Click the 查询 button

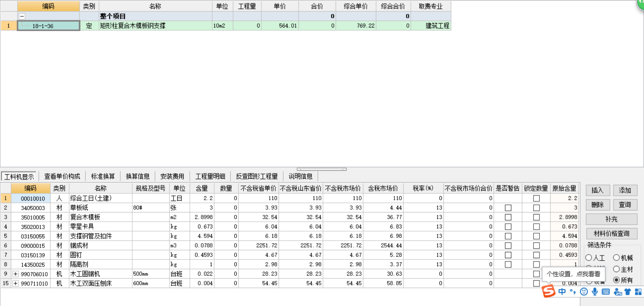625,205
